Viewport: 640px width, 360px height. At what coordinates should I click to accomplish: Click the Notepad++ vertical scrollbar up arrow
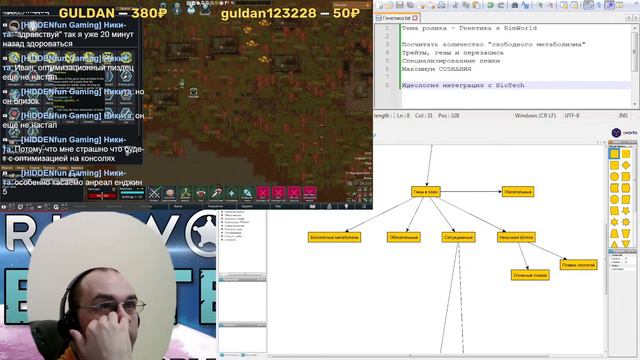click(x=635, y=28)
